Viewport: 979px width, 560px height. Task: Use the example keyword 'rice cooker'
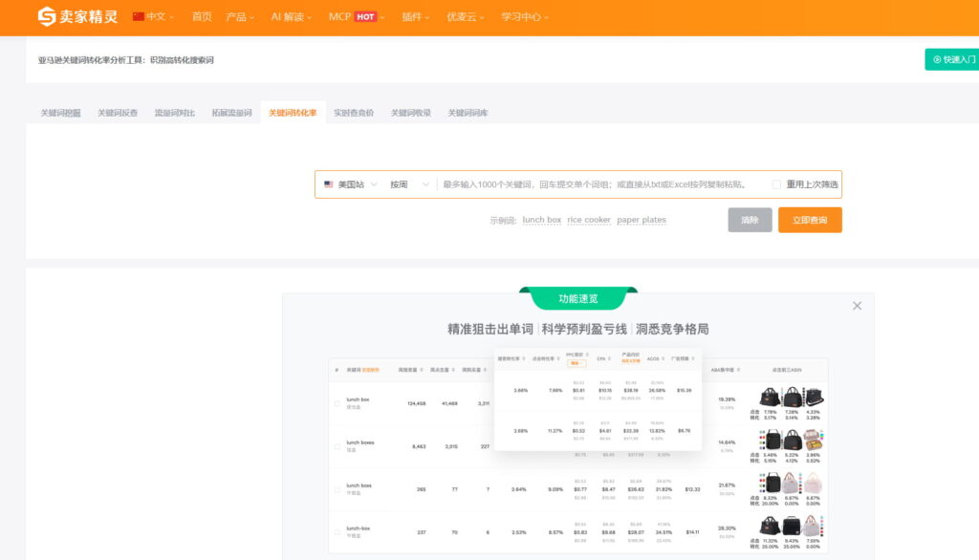(589, 220)
